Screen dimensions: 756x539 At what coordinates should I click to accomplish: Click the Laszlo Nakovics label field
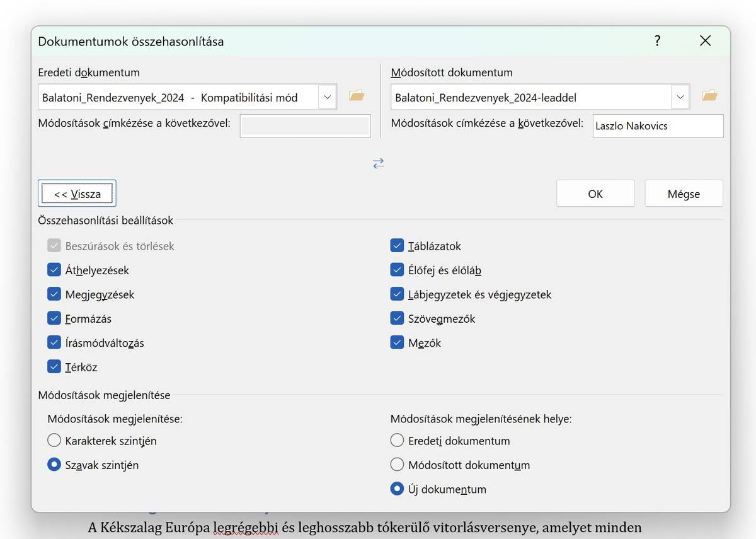tap(658, 126)
